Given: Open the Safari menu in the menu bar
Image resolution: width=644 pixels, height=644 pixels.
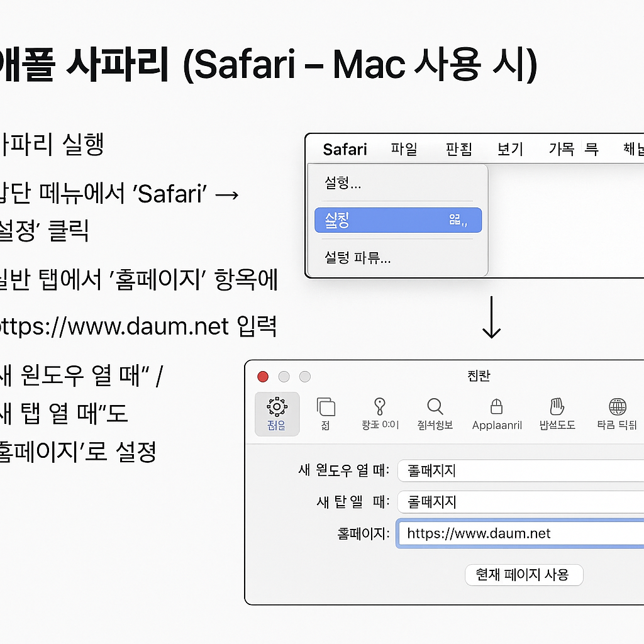Looking at the screenshot, I should click(x=344, y=149).
